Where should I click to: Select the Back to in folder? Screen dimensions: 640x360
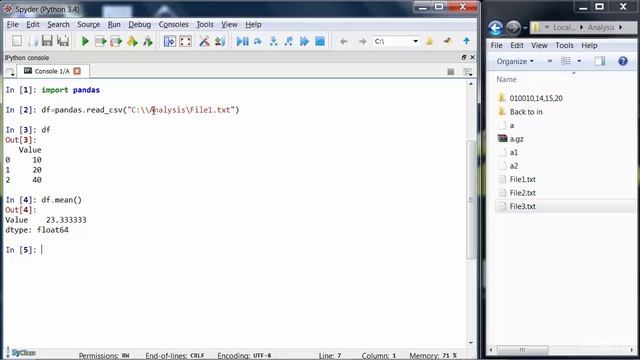(x=526, y=112)
